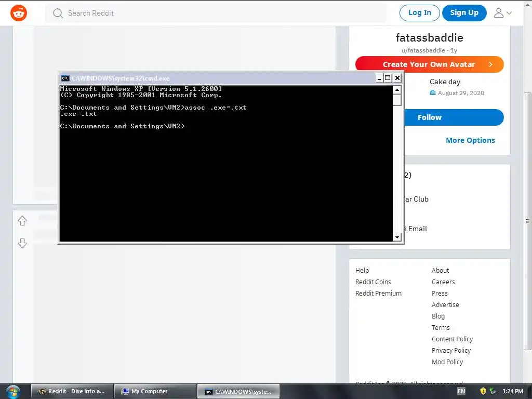The image size is (532, 399).
Task: Maximize the cmd.exe window
Action: tap(388, 78)
